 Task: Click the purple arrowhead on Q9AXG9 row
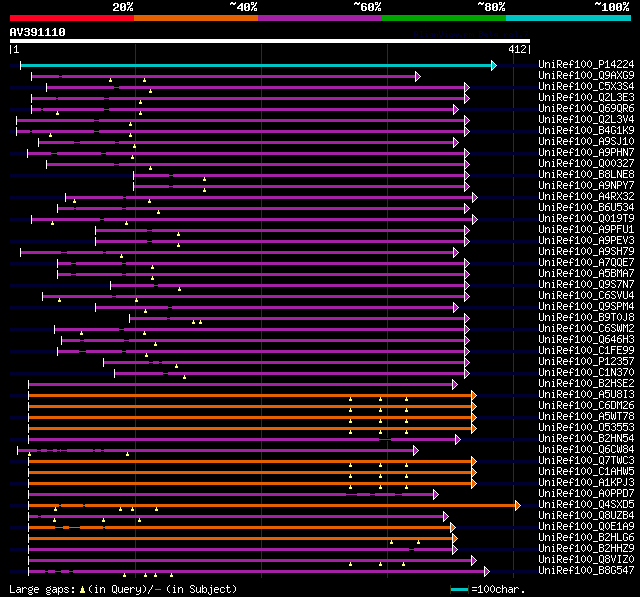418,76
